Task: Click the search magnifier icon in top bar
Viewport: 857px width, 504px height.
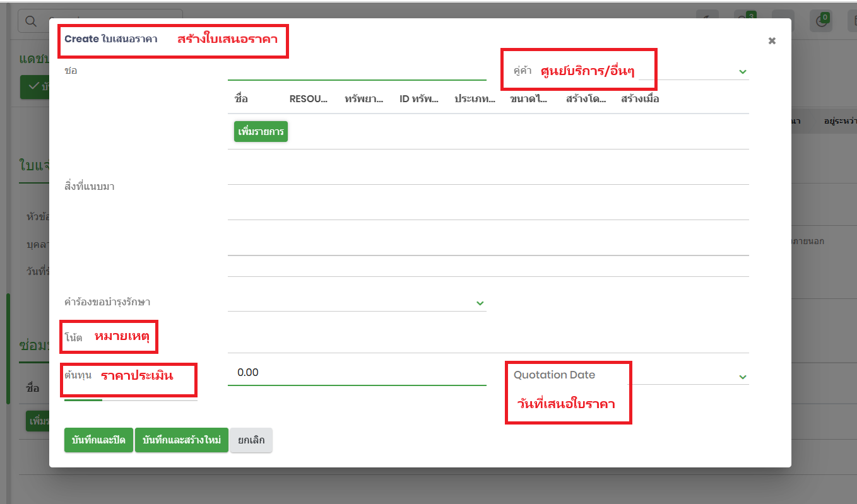Action: tap(30, 21)
